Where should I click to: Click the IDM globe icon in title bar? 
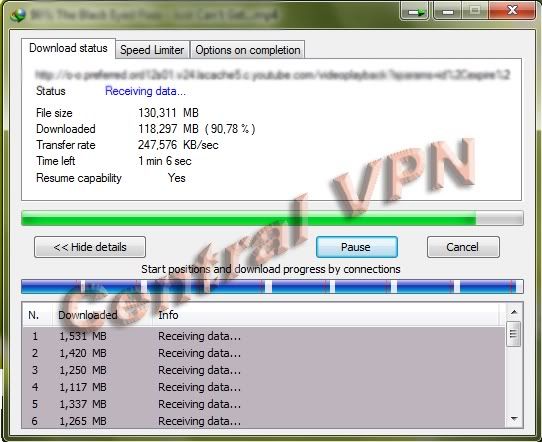[18, 15]
